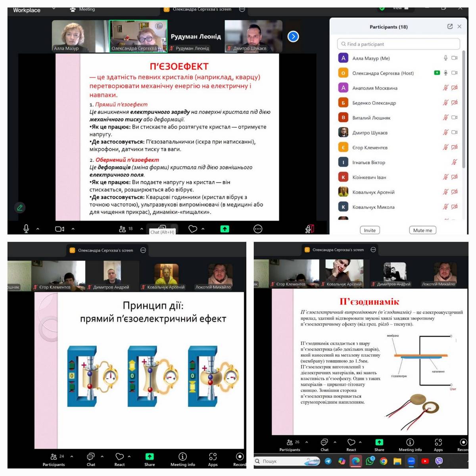Open Telegram from the Windows taskbar
This screenshot has width=476, height=476.
pos(328,461)
